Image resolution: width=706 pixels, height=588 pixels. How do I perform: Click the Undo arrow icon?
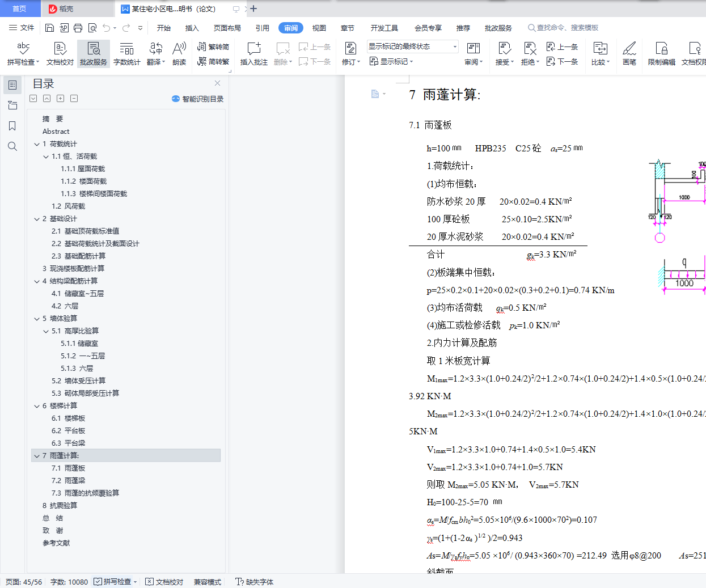point(107,28)
